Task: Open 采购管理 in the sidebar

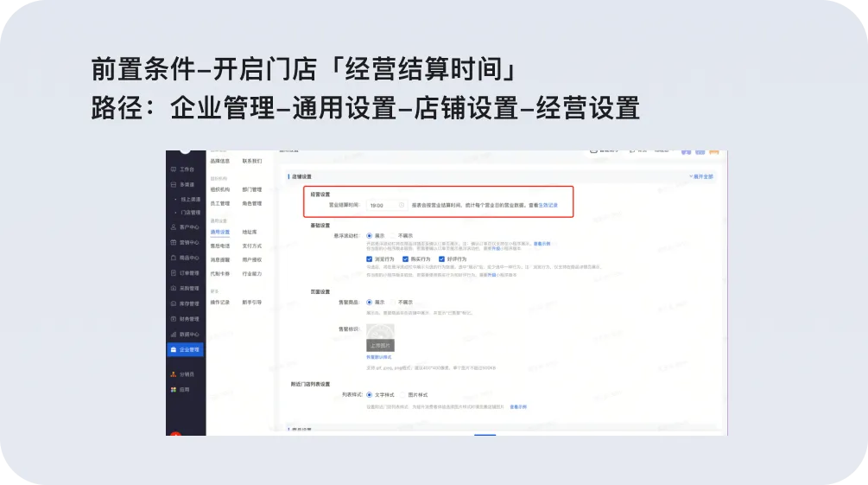Action: pyautogui.click(x=186, y=288)
